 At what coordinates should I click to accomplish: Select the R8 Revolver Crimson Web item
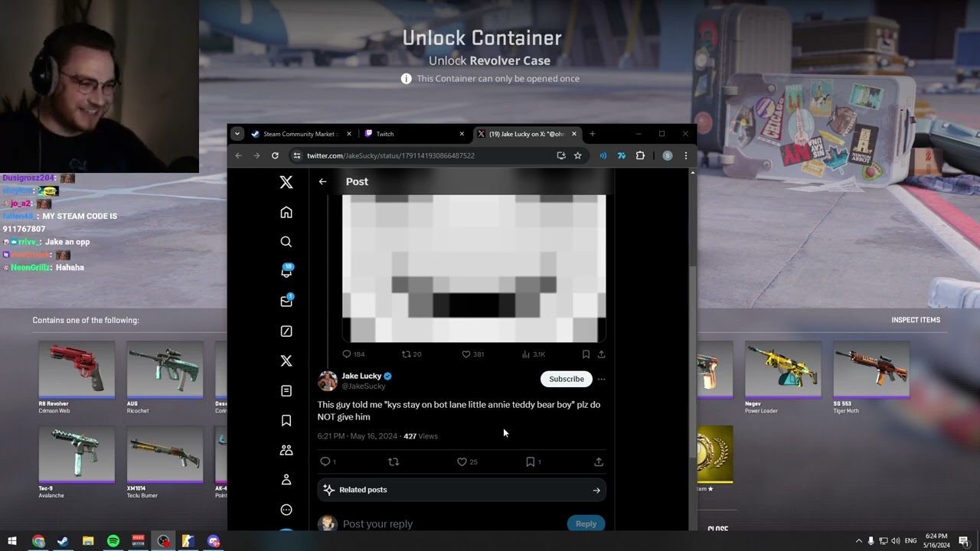[x=77, y=378]
